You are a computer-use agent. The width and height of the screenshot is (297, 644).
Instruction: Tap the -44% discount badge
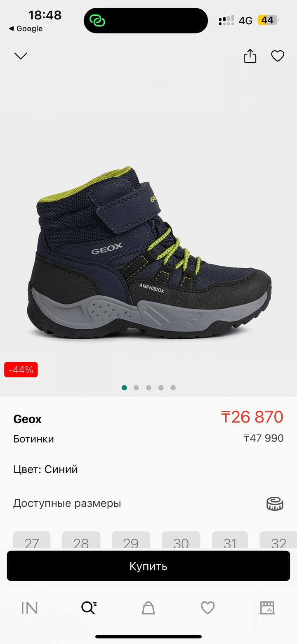pyautogui.click(x=21, y=370)
